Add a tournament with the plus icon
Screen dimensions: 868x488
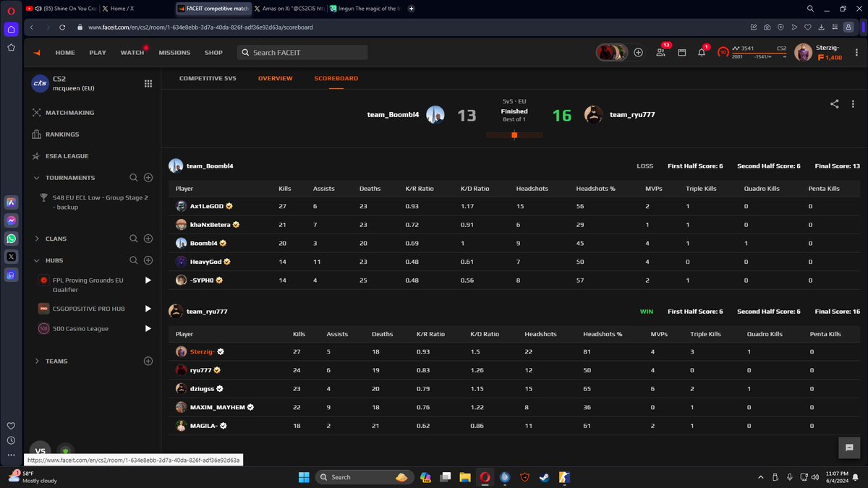pos(148,178)
